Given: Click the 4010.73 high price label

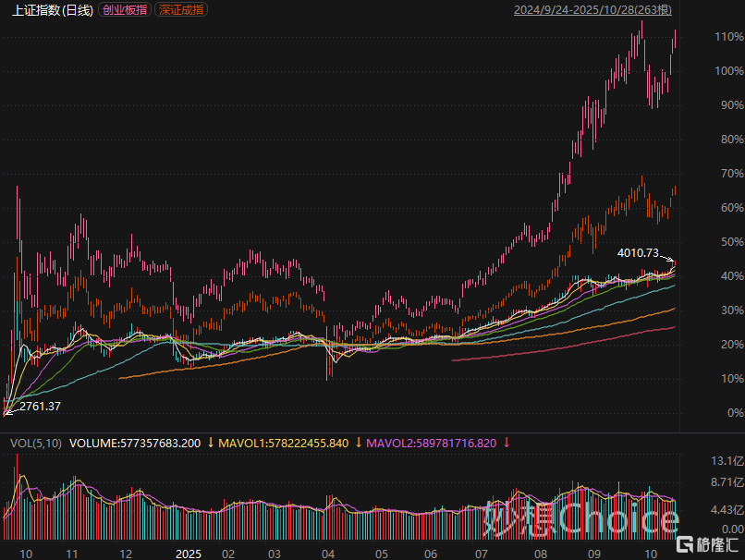Looking at the screenshot, I should [638, 252].
